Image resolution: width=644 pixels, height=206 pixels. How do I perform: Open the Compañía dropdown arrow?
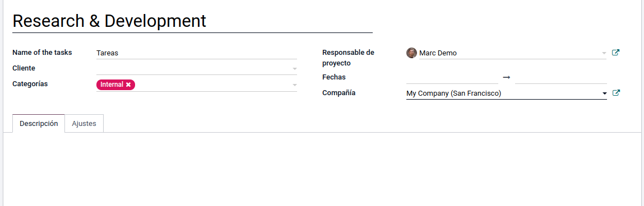point(604,93)
